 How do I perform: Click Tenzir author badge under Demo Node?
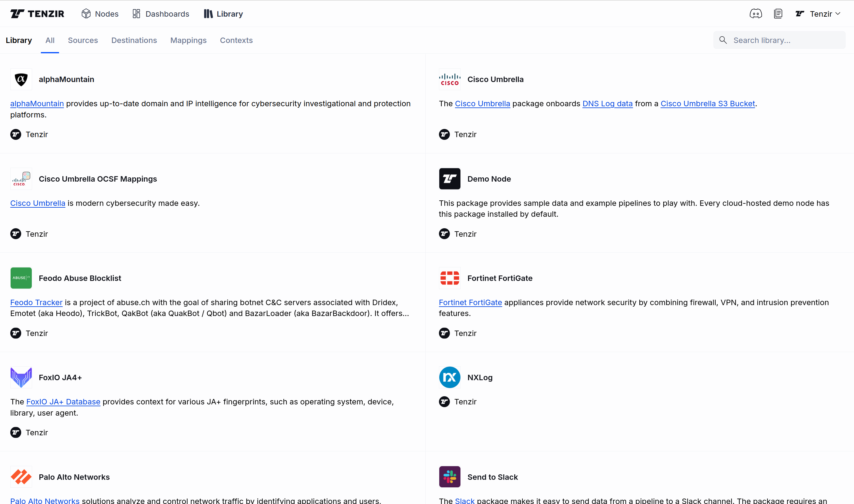[x=458, y=234]
